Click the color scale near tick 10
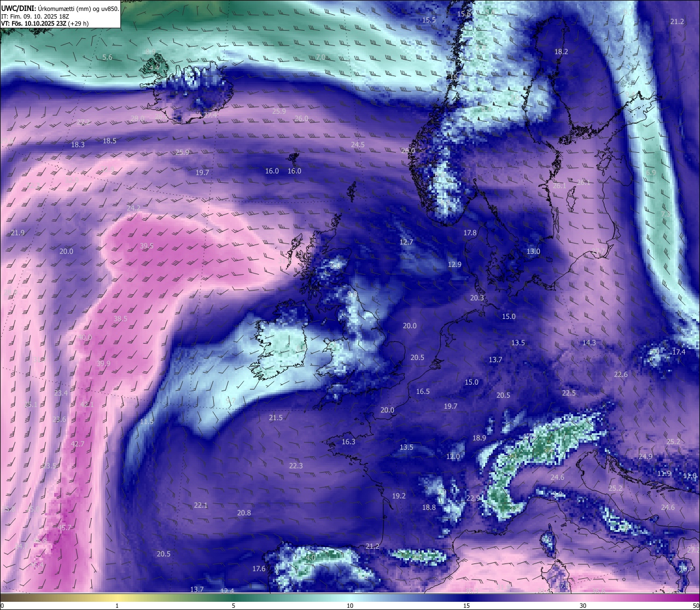This screenshot has height=610, width=700. pos(350,597)
